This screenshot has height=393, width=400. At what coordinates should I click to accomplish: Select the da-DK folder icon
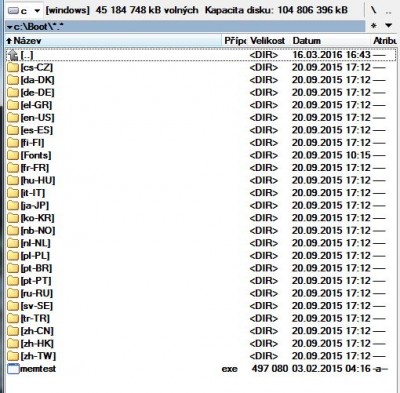click(x=13, y=80)
